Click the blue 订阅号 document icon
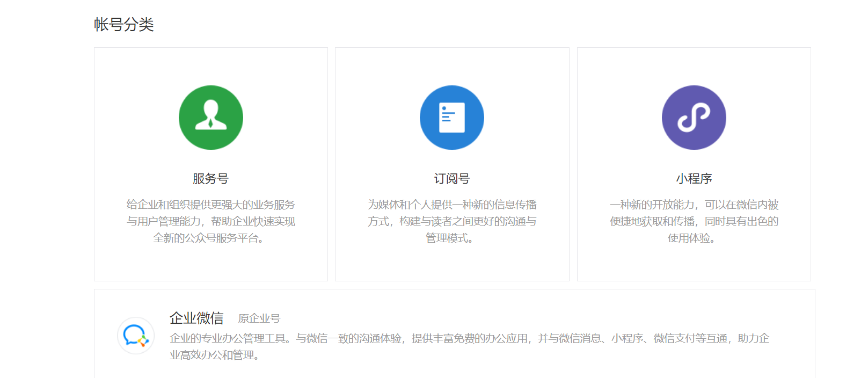This screenshot has width=868, height=378. [452, 118]
